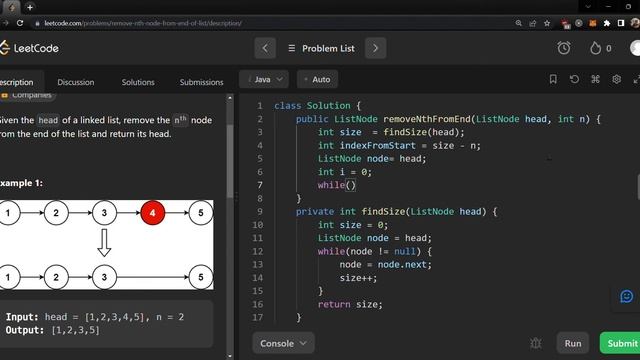Screen dimensions: 640x360
Task: Go to previous problem arrow
Action: pos(265,48)
